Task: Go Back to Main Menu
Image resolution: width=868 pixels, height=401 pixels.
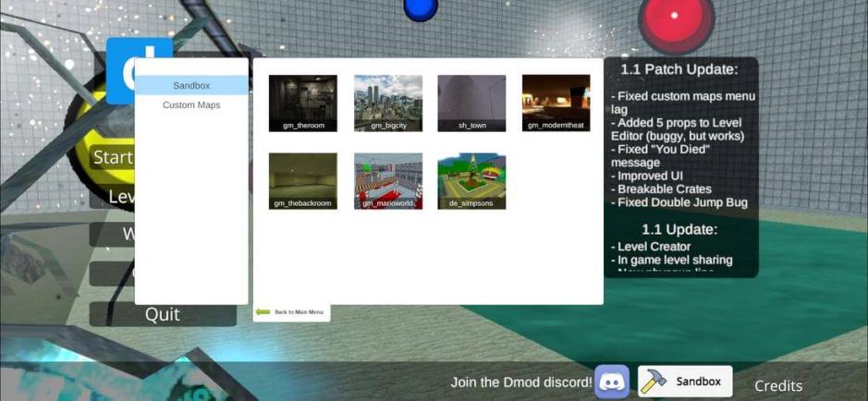Action: [292, 312]
